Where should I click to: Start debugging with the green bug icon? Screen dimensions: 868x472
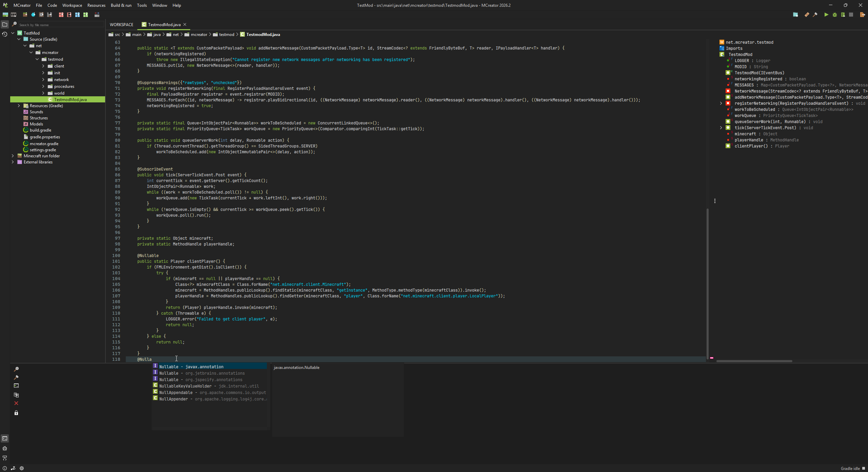835,15
